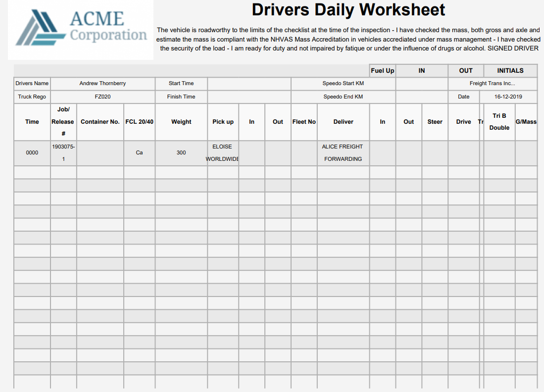Click the Speedo End KM label
544x392 pixels.
[x=343, y=97]
